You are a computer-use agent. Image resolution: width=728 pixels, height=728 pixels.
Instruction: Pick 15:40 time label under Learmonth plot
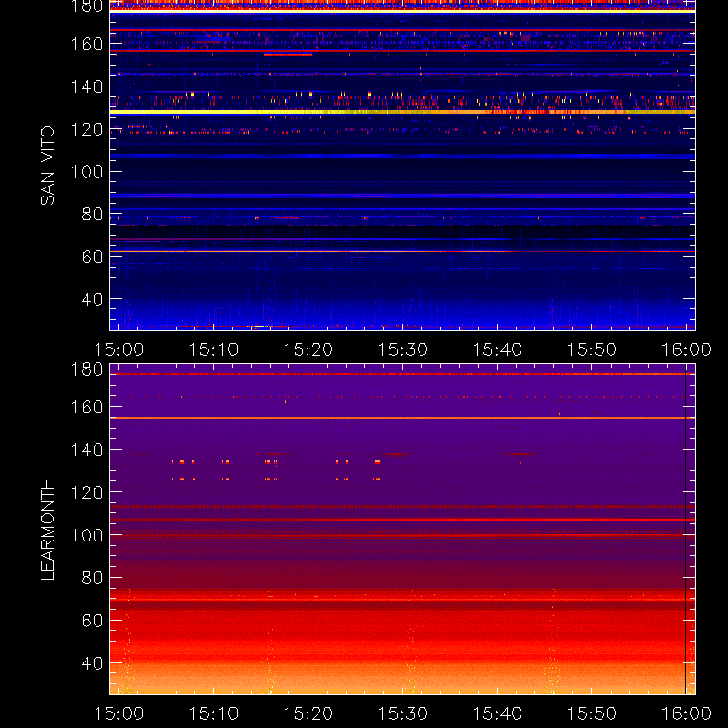pos(497,713)
